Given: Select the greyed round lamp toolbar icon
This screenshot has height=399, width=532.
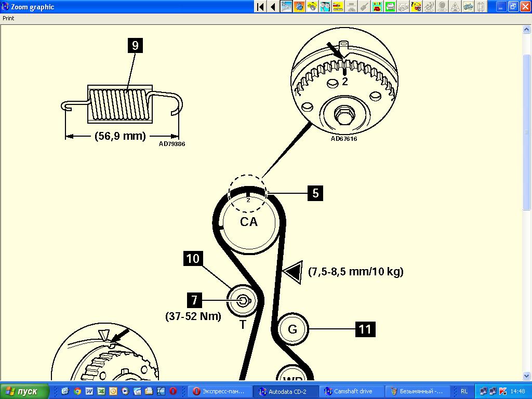Looking at the screenshot, I should tap(442, 6).
